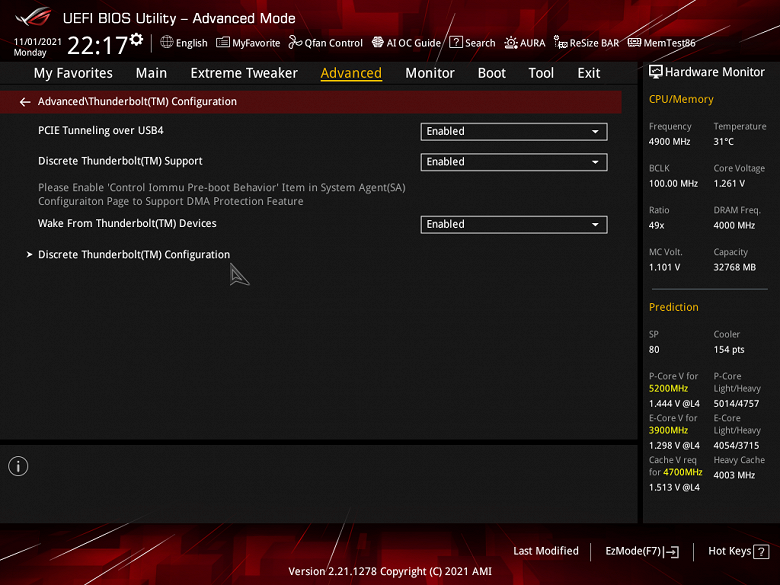Click the Qfan Control label

(333, 43)
